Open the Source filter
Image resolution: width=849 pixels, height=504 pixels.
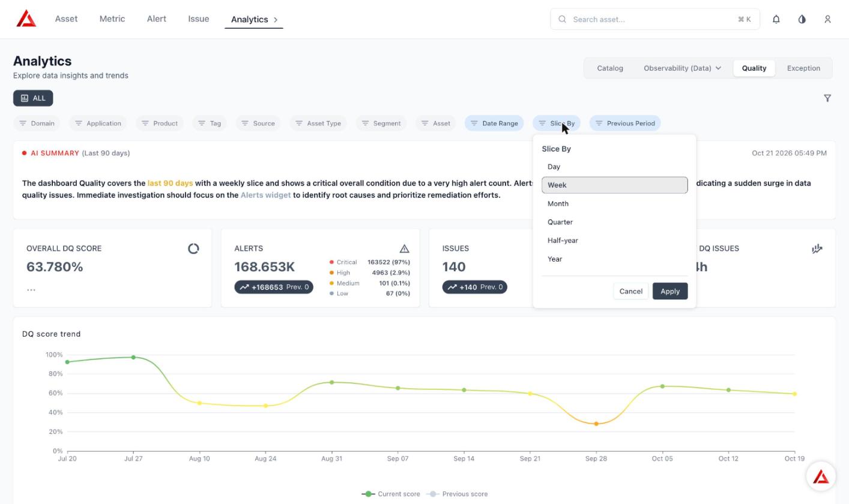[258, 123]
